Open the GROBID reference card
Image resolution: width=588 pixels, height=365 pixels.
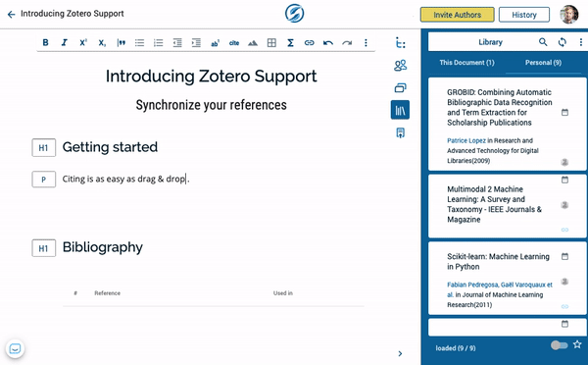(508, 125)
